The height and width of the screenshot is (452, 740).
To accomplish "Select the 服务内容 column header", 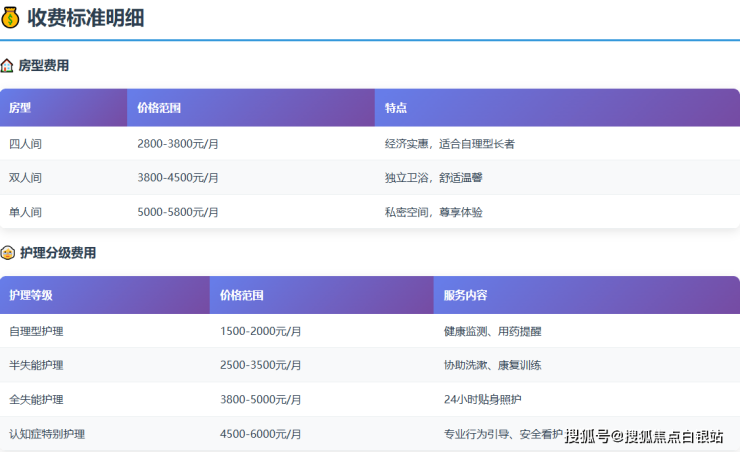I will click(465, 296).
